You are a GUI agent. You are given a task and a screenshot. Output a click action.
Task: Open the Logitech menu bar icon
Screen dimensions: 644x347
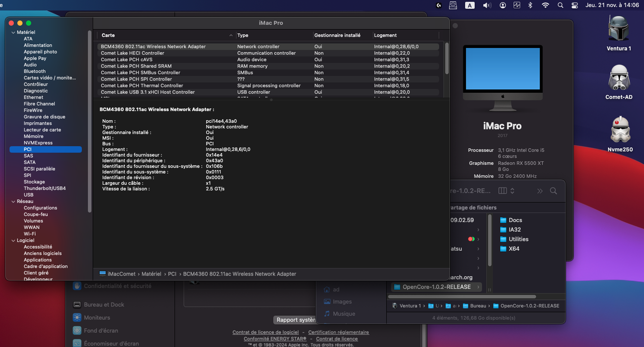pyautogui.click(x=439, y=5)
